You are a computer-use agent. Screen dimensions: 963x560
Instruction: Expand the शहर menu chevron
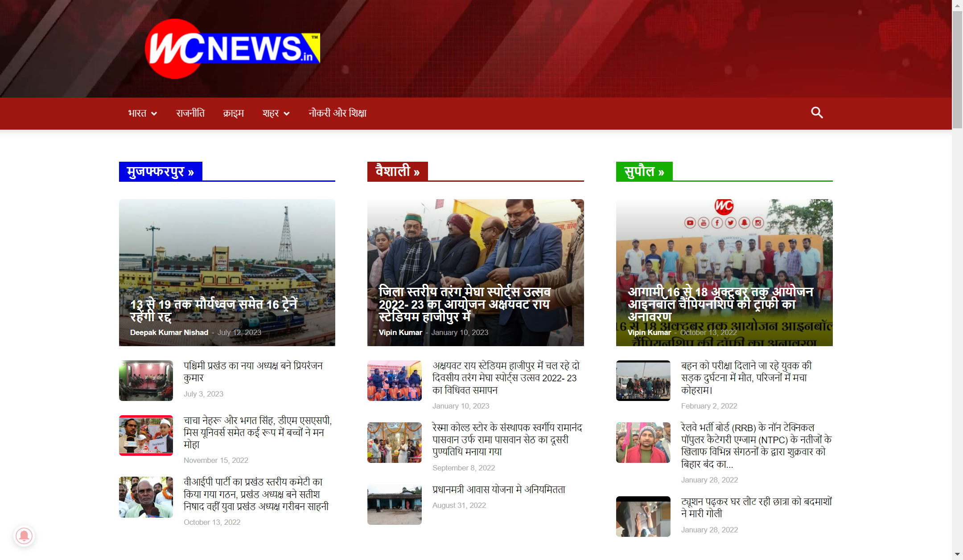click(x=287, y=114)
